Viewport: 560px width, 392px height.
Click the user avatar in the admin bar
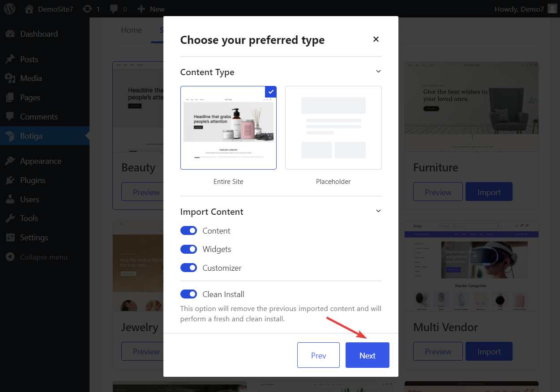(552, 9)
